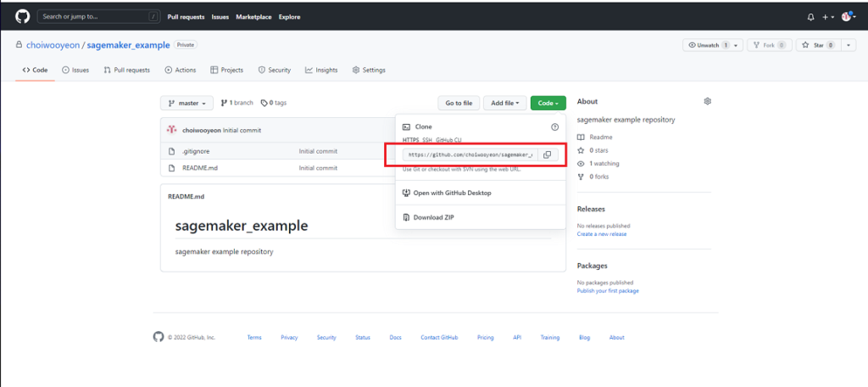This screenshot has height=387, width=868.
Task: Expand the Unwatch dropdown arrow
Action: (x=737, y=46)
